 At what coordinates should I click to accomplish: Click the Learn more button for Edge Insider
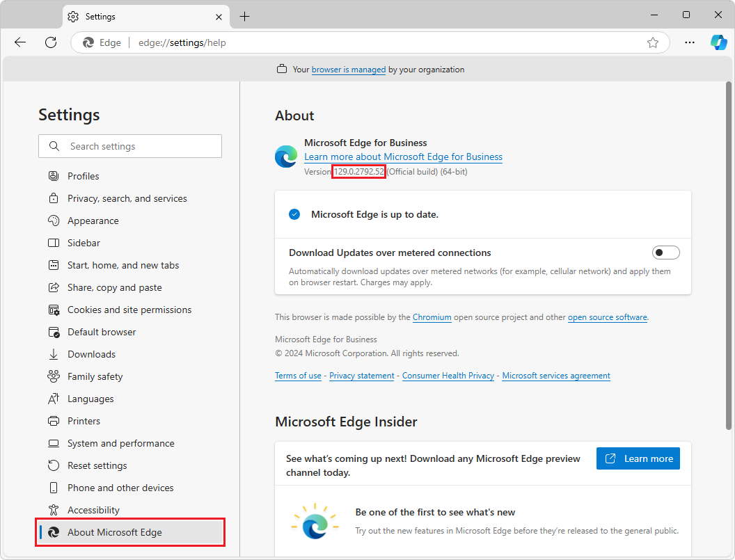pyautogui.click(x=638, y=458)
